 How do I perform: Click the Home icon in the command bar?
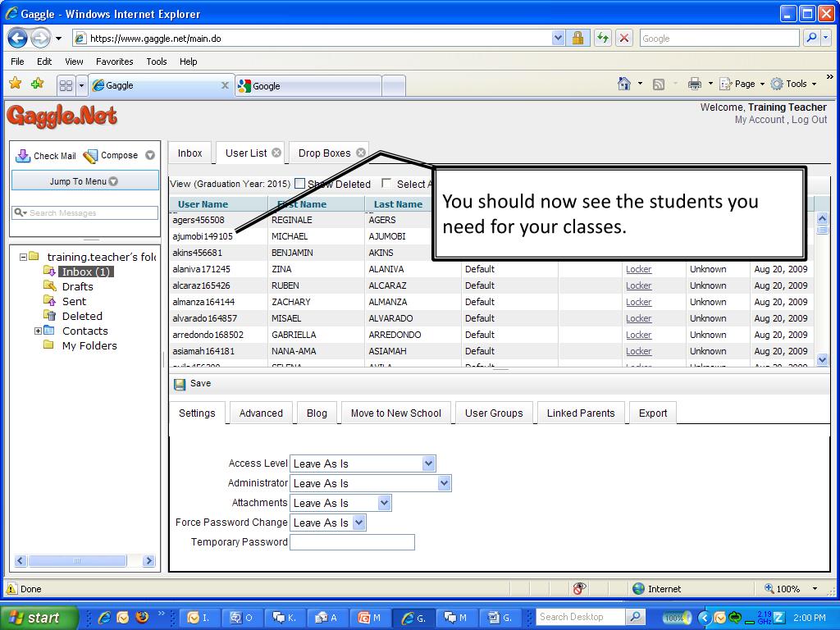coord(624,84)
